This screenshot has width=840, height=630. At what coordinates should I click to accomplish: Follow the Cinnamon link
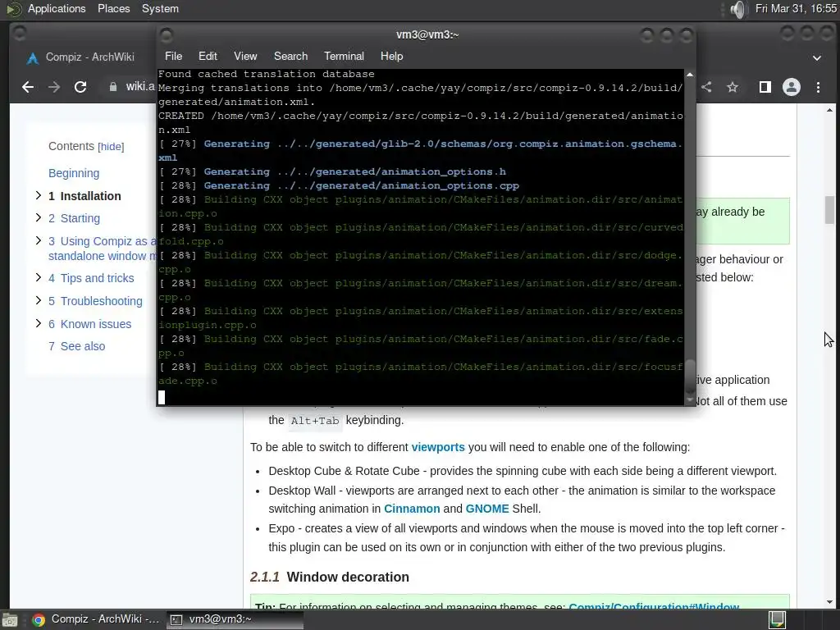[x=412, y=509]
